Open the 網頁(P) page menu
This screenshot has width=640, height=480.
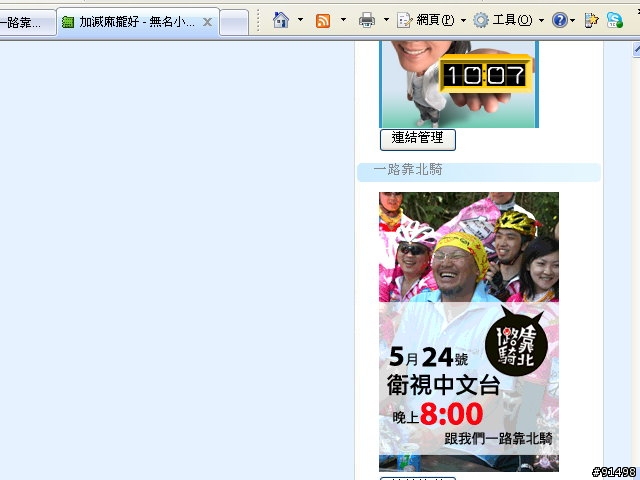tap(432, 20)
